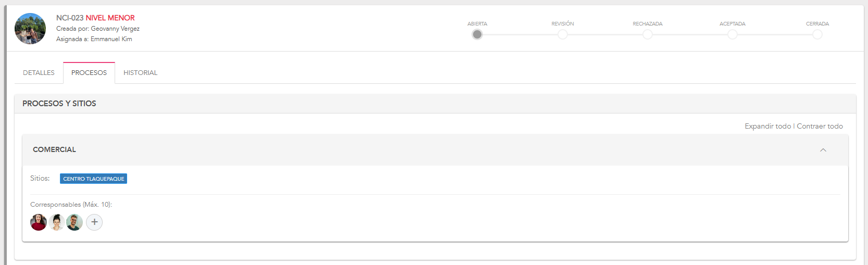The image size is (868, 265).
Task: Select the CERRADA status step circle
Action: coord(817,34)
